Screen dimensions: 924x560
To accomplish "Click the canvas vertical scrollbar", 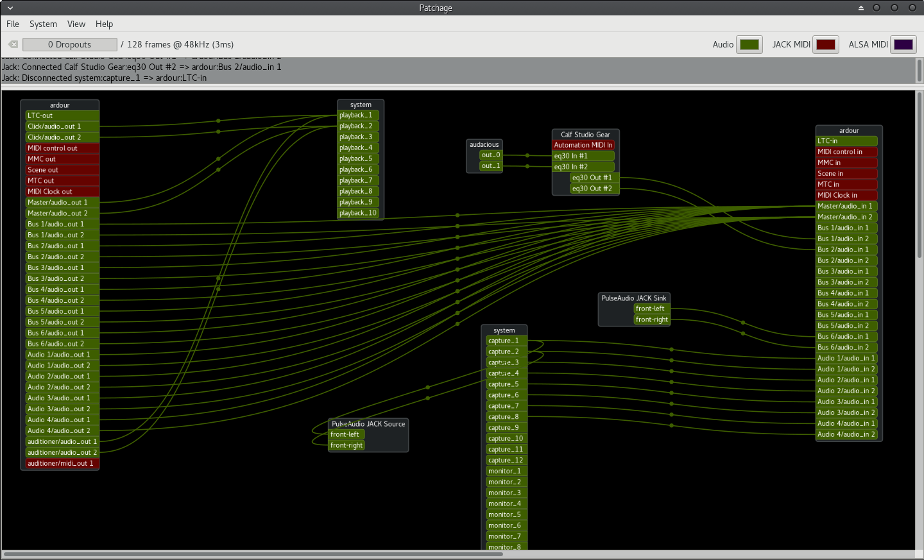I will (x=919, y=174).
